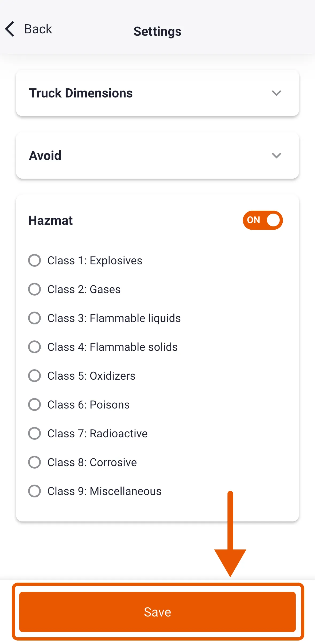Select Class 2: Gases radio button

(34, 289)
